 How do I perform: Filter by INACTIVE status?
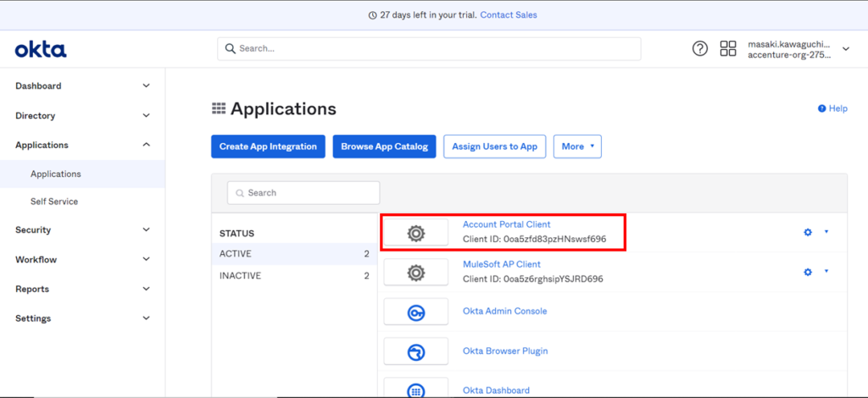241,276
